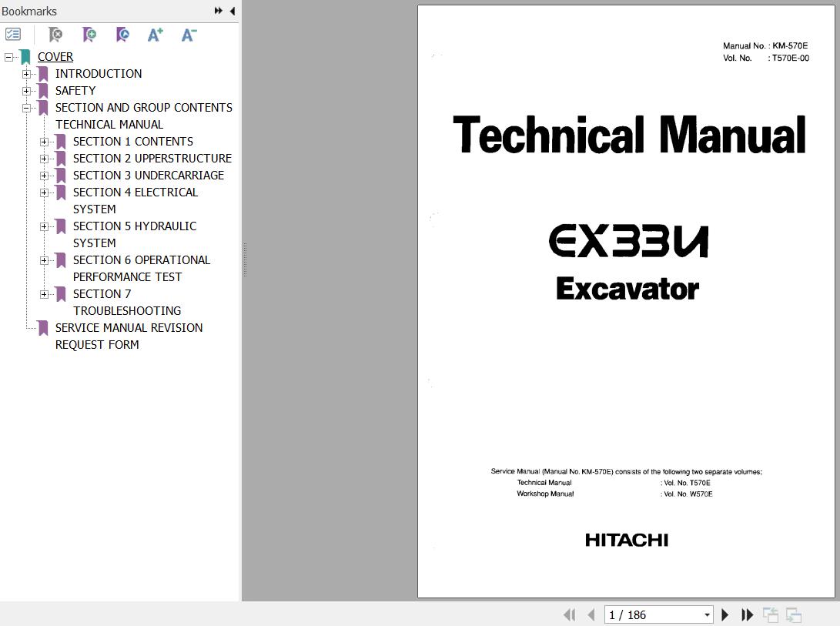Click the previous view icon in the status bar
The height and width of the screenshot is (626, 840).
pos(771,614)
